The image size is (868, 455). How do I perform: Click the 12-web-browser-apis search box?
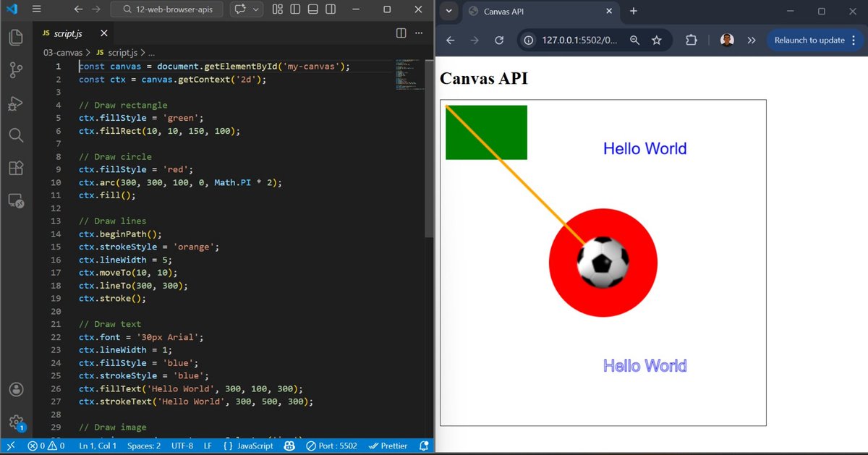click(x=167, y=9)
